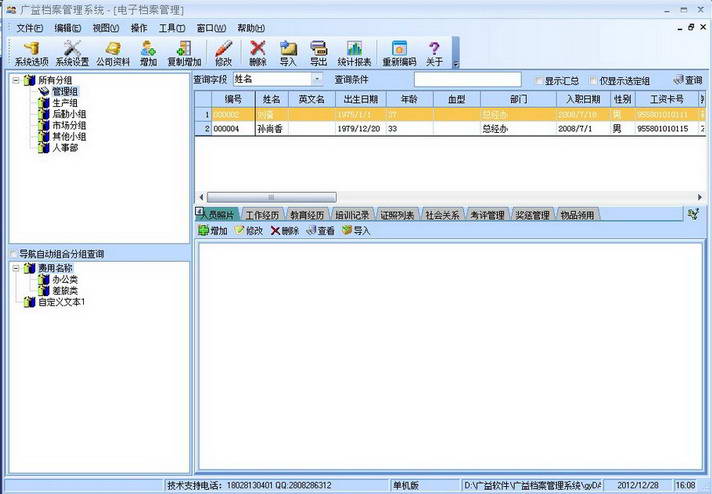Click green 增加 button under tabs
The image size is (712, 494).
213,231
